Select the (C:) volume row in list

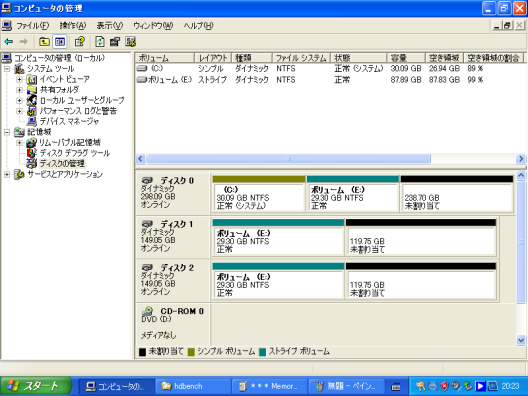[x=330, y=69]
